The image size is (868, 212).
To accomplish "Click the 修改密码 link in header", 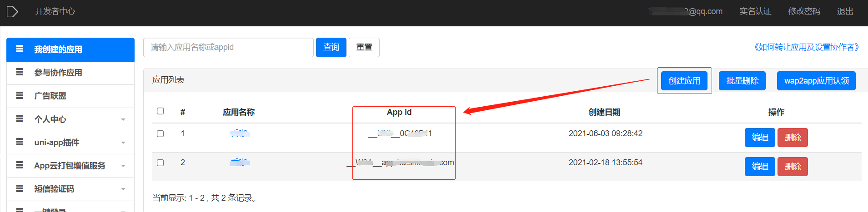I will (804, 11).
